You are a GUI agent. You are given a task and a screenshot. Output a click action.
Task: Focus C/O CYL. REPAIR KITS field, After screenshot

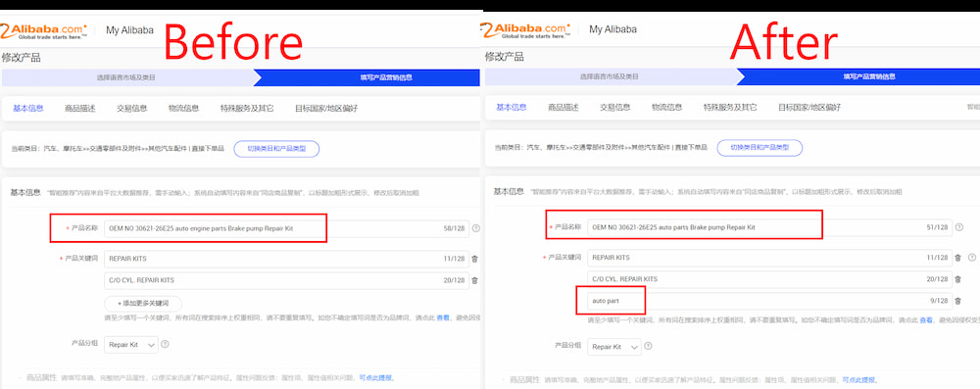769,279
